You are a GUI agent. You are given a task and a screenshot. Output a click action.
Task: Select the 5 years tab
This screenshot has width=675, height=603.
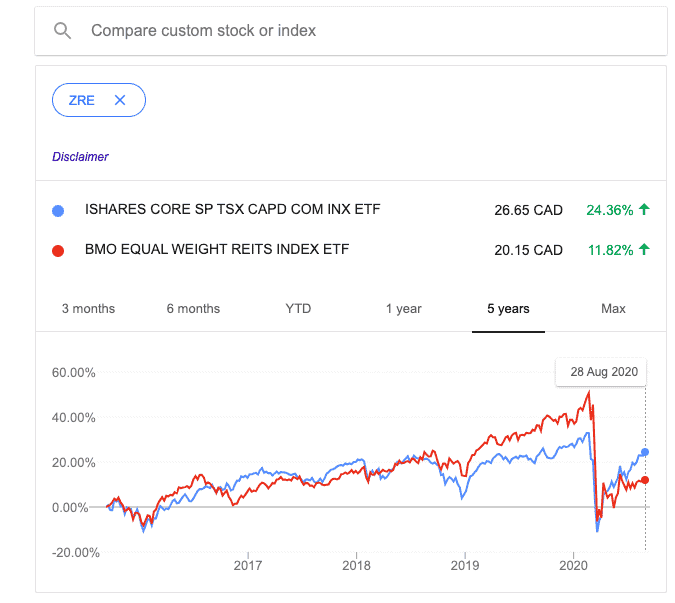pos(508,309)
